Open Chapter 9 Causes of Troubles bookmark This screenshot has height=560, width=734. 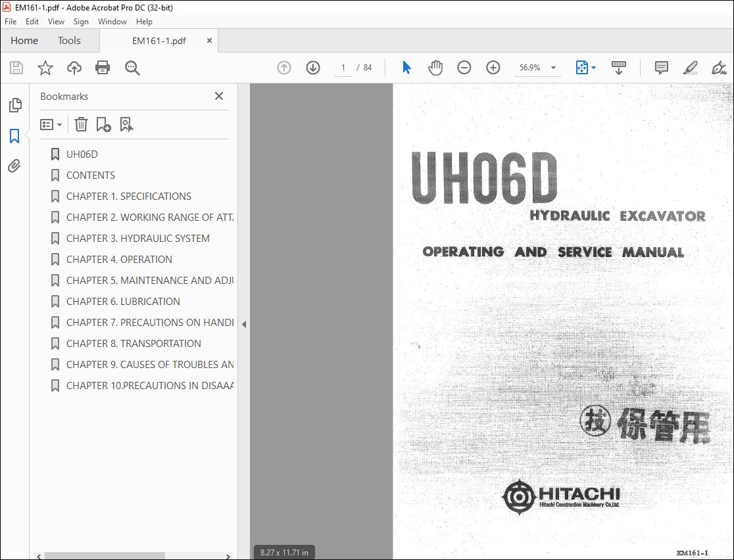[x=150, y=364]
